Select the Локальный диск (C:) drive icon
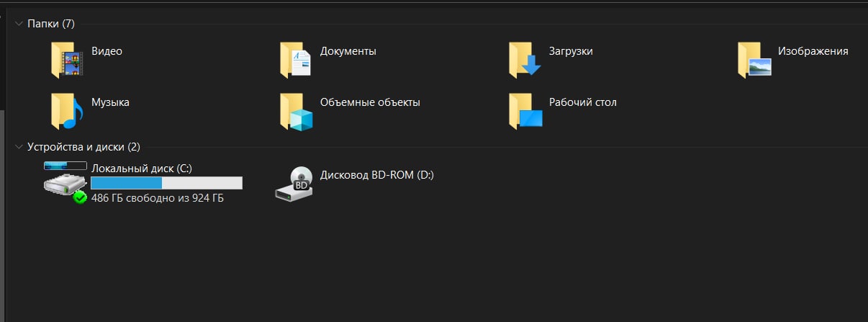The width and height of the screenshot is (868, 322). pyautogui.click(x=65, y=183)
